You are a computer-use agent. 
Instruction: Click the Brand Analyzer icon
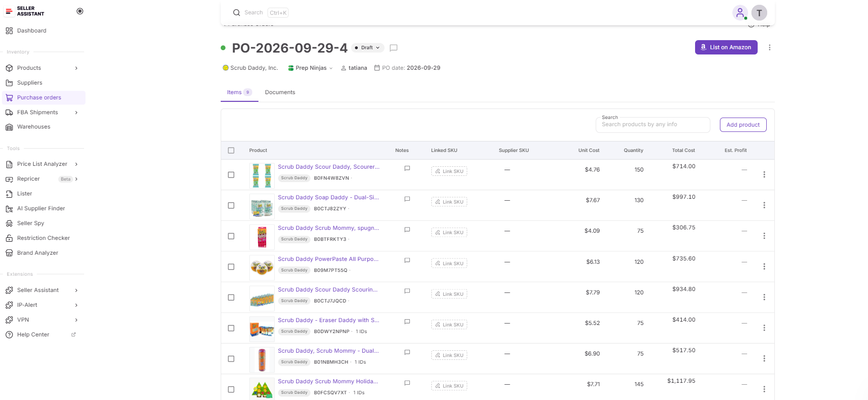point(9,253)
